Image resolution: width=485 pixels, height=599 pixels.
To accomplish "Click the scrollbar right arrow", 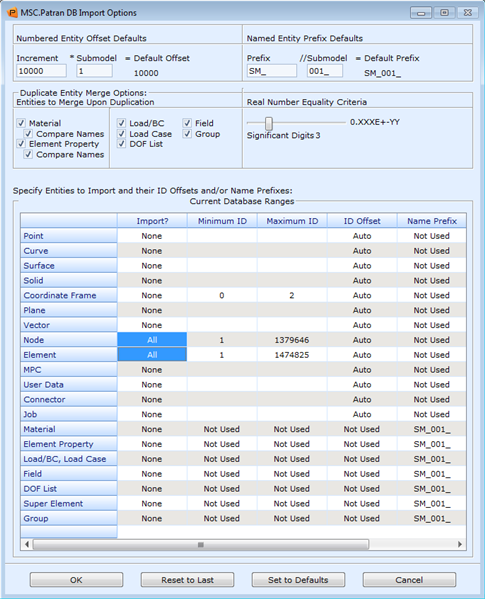I will pyautogui.click(x=460, y=544).
